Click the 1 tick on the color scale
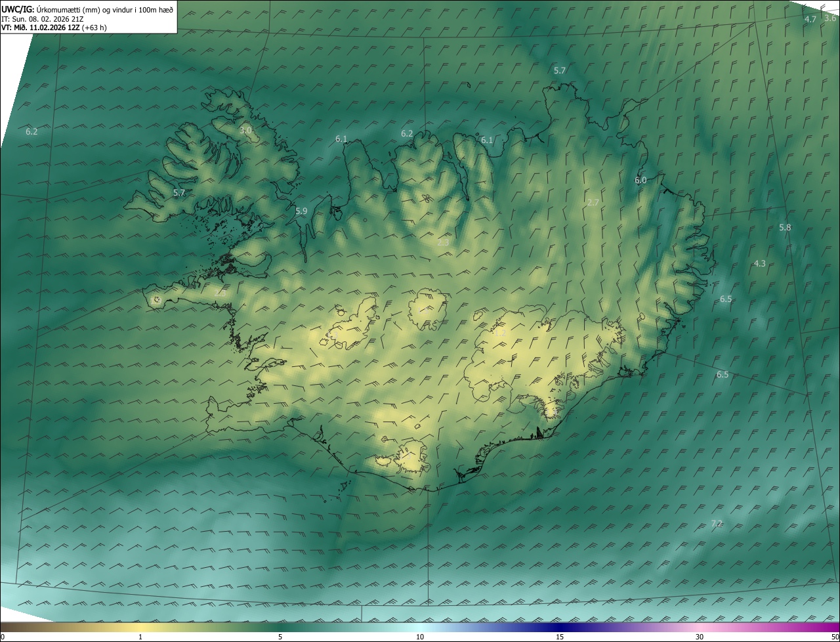 [x=140, y=637]
